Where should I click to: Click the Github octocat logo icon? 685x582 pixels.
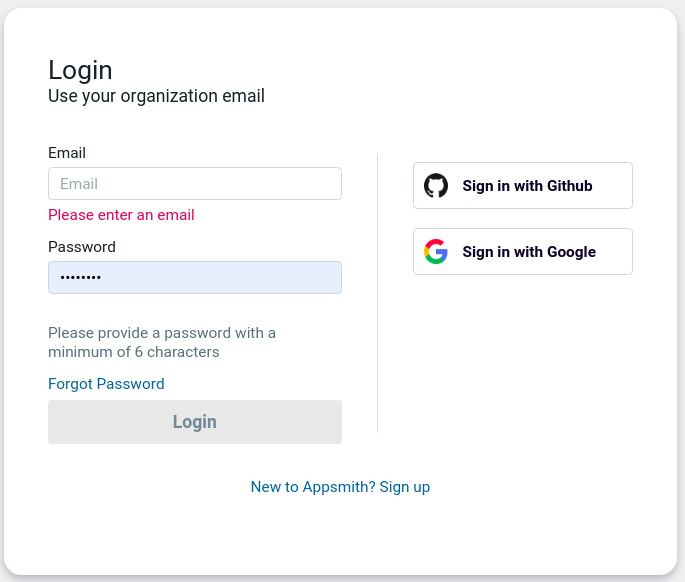coord(436,186)
